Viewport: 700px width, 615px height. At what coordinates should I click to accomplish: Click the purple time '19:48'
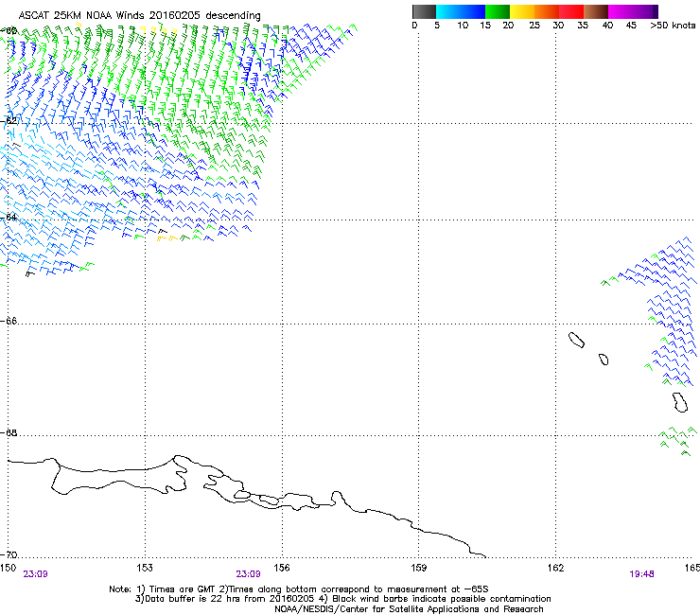[x=641, y=574]
